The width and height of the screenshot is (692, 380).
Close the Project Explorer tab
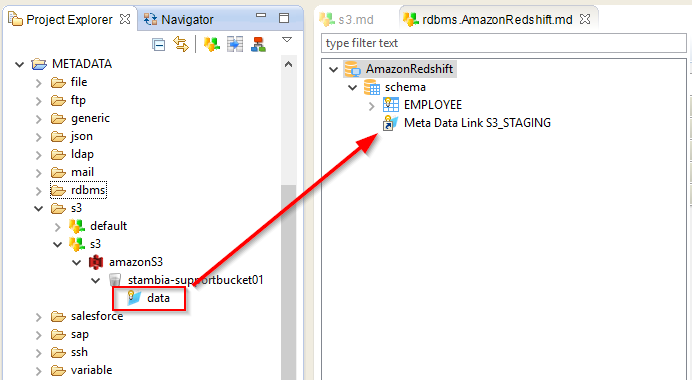click(x=125, y=19)
